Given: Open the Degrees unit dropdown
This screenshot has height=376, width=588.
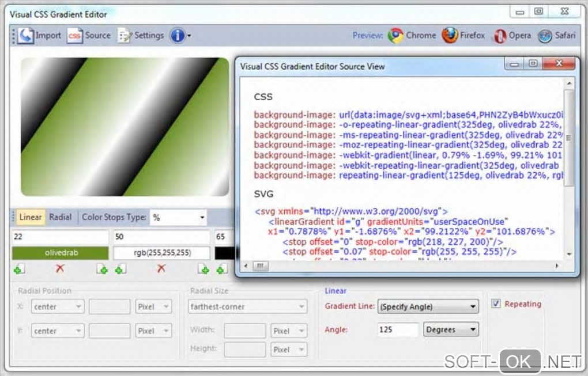Looking at the screenshot, I should [451, 329].
